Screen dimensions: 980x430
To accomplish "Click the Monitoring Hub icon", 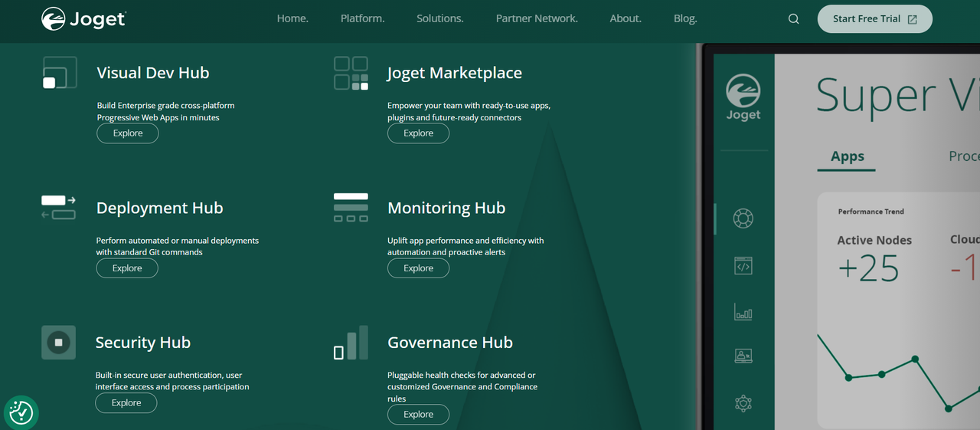I will 351,208.
